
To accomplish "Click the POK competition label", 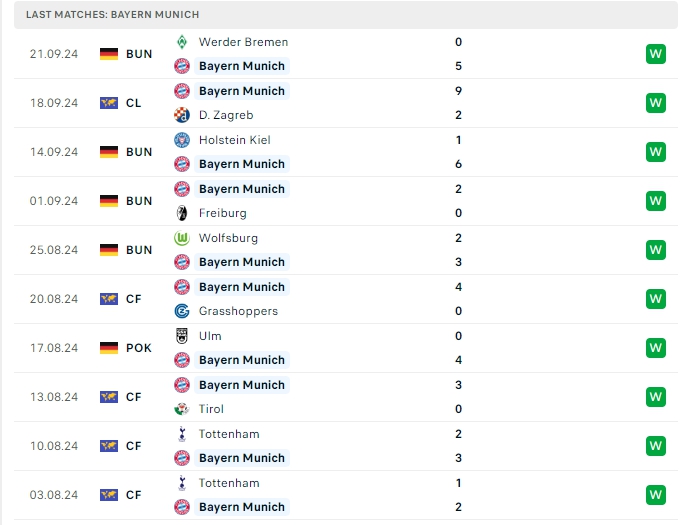I will 140,348.
